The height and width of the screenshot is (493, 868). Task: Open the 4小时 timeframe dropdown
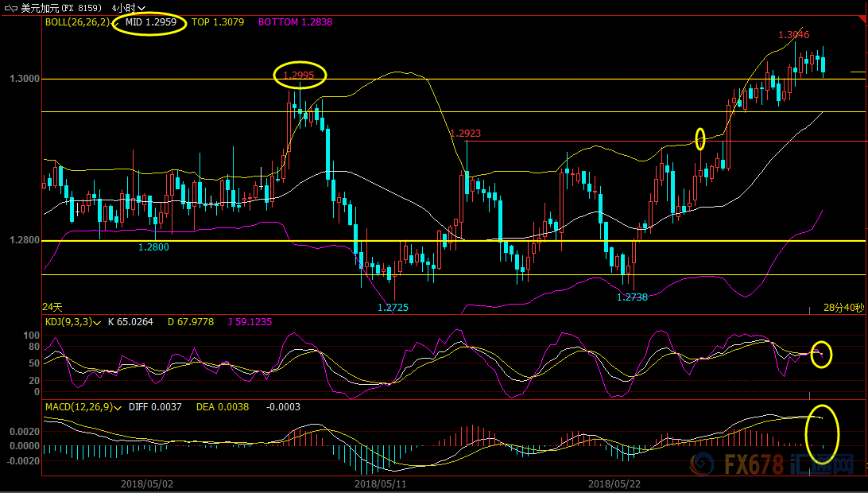click(x=130, y=8)
